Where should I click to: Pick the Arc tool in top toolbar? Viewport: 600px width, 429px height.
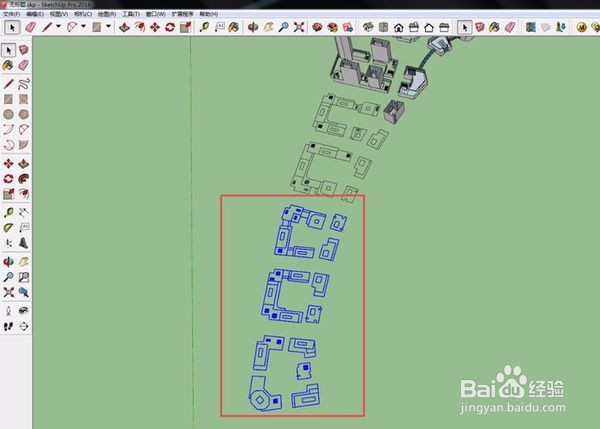[x=72, y=27]
